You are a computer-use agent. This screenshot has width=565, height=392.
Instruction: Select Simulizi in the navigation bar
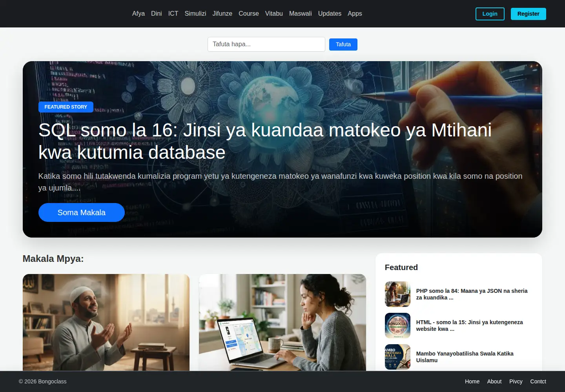pyautogui.click(x=195, y=13)
